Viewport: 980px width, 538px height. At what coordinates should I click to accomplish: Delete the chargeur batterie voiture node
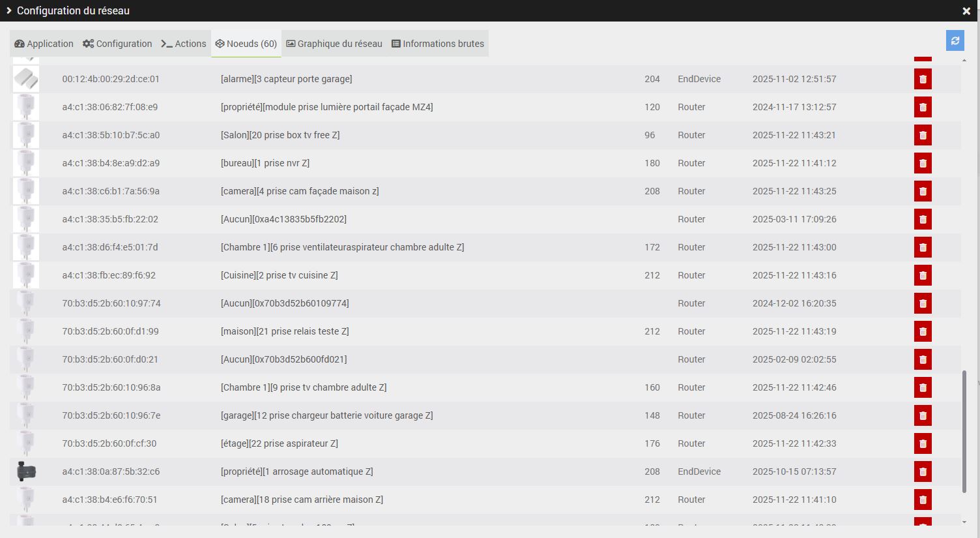(923, 415)
